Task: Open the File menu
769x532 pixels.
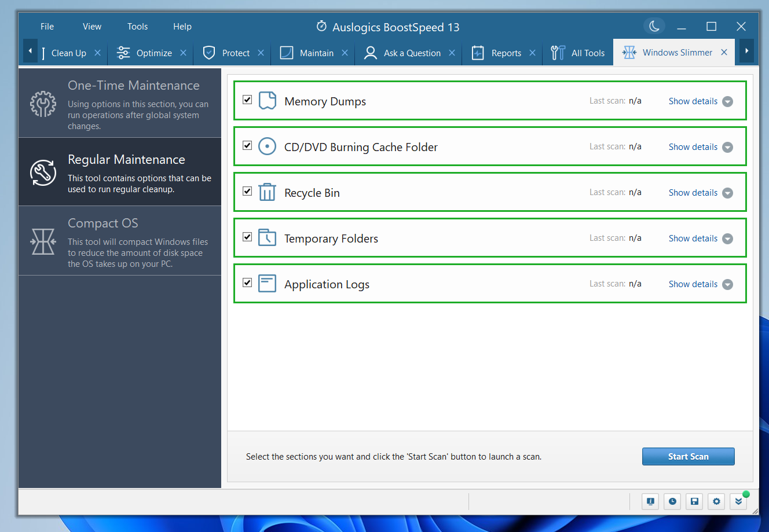Action: (47, 27)
